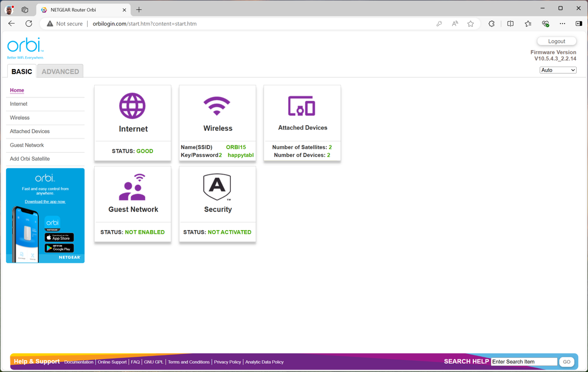The height and width of the screenshot is (372, 588).
Task: Open browser extensions puzzle icon
Action: [491, 23]
